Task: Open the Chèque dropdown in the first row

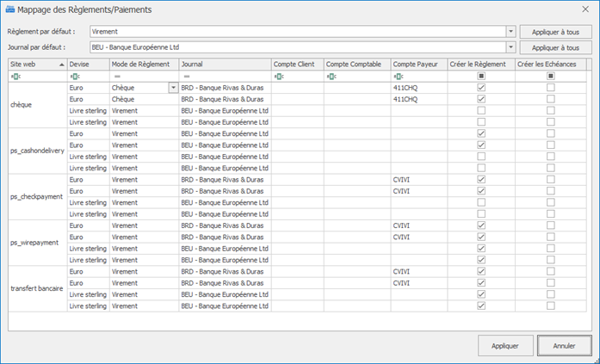Action: pos(173,88)
